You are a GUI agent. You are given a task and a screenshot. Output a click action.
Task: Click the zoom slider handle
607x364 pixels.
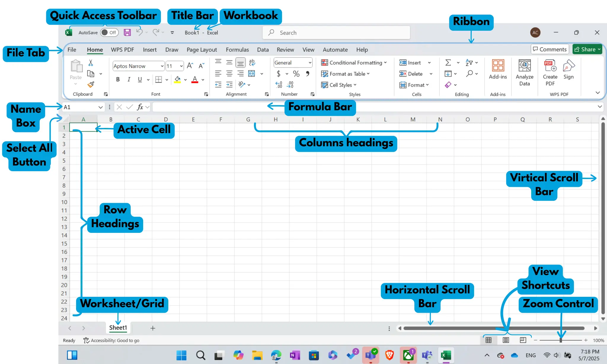561,340
